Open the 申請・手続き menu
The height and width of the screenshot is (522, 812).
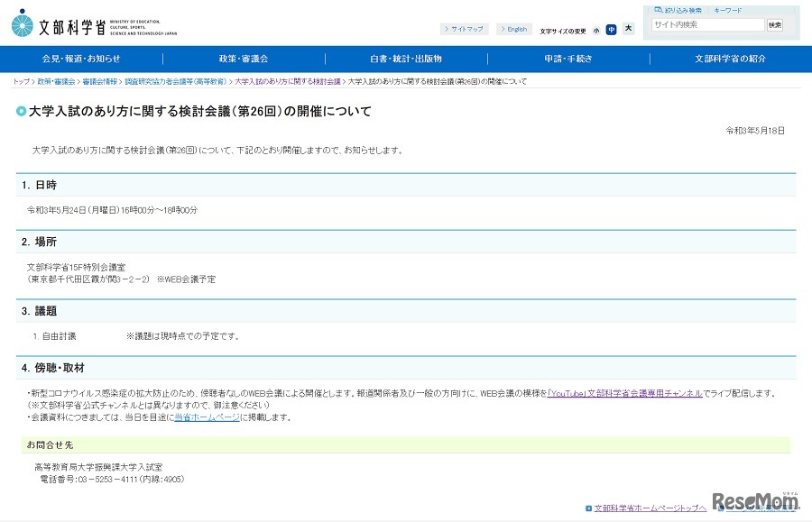point(569,59)
